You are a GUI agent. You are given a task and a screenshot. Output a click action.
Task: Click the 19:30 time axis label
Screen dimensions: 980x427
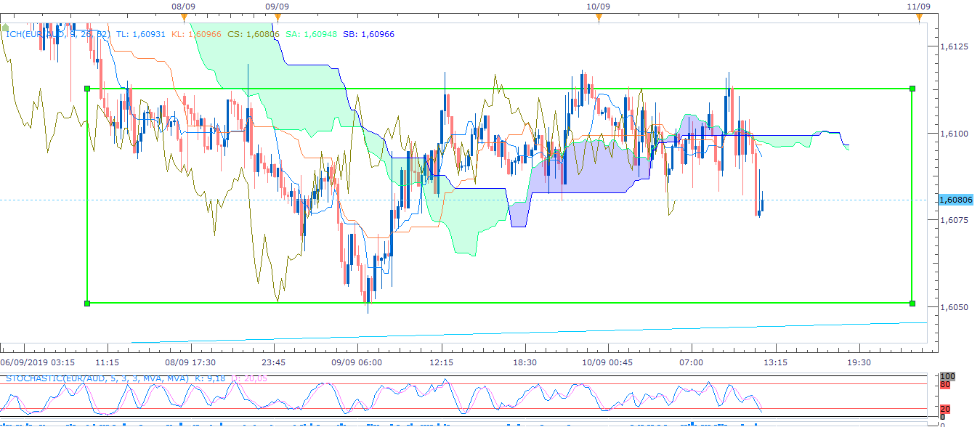tap(859, 362)
